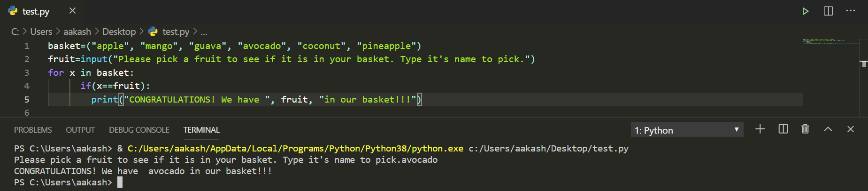Select the TERMINAL tab
The height and width of the screenshot is (191, 868).
pyautogui.click(x=201, y=130)
